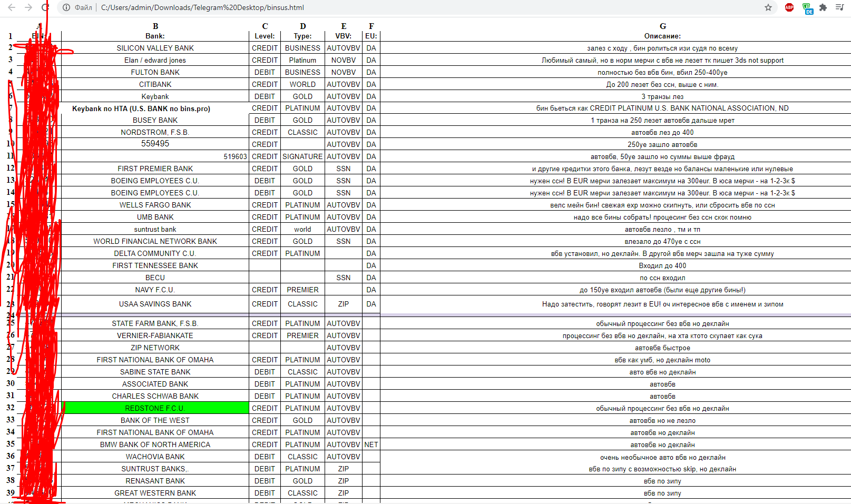Image resolution: width=851 pixels, height=504 pixels.
Task: Select the column E header letter
Action: point(344,26)
